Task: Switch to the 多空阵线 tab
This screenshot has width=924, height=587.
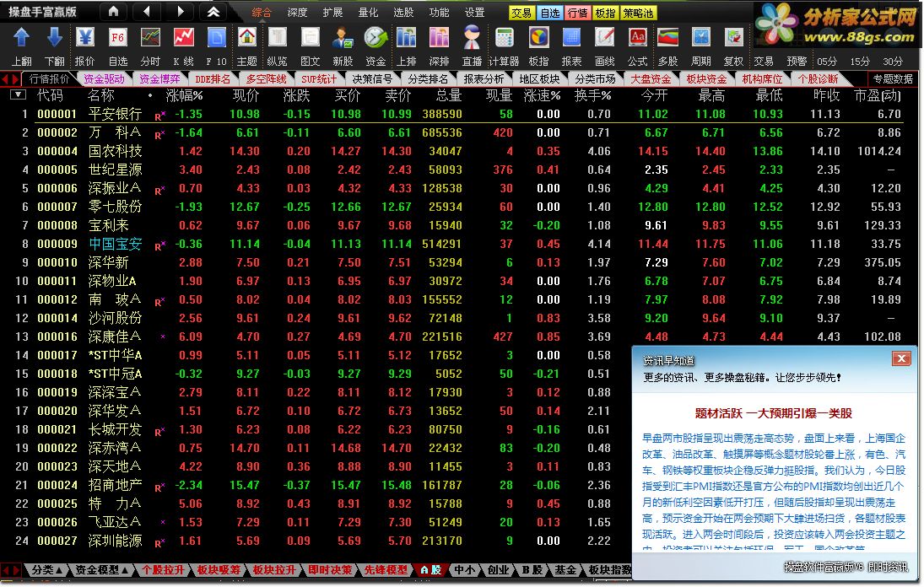Action: [267, 79]
